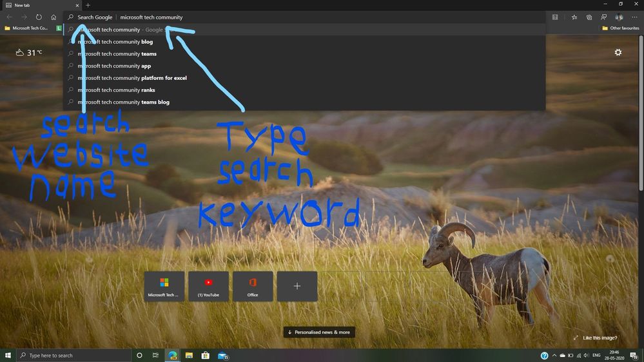Image resolution: width=644 pixels, height=362 pixels.
Task: Open the Action Center notifications icon
Action: (634, 356)
